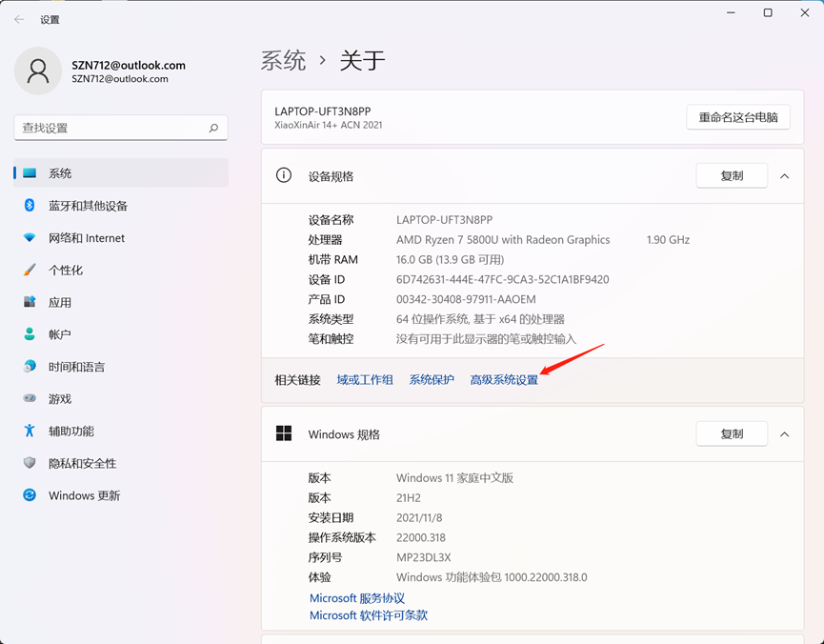Open 高级系统设置 link
This screenshot has height=644, width=824.
click(x=504, y=379)
